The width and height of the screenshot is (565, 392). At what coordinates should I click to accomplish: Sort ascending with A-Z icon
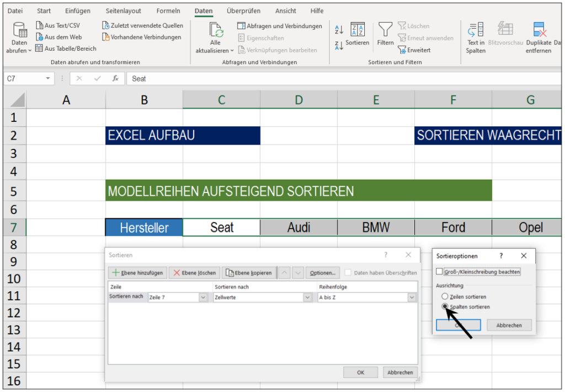(x=339, y=30)
